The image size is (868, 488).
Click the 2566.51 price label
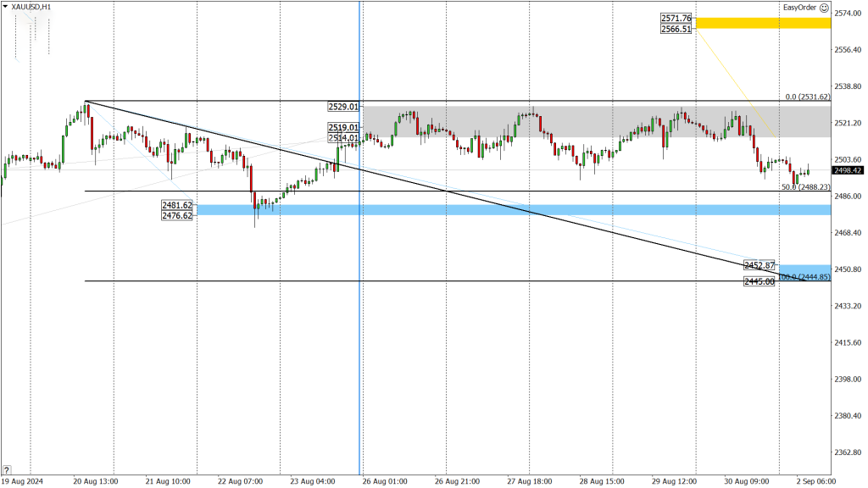click(676, 29)
